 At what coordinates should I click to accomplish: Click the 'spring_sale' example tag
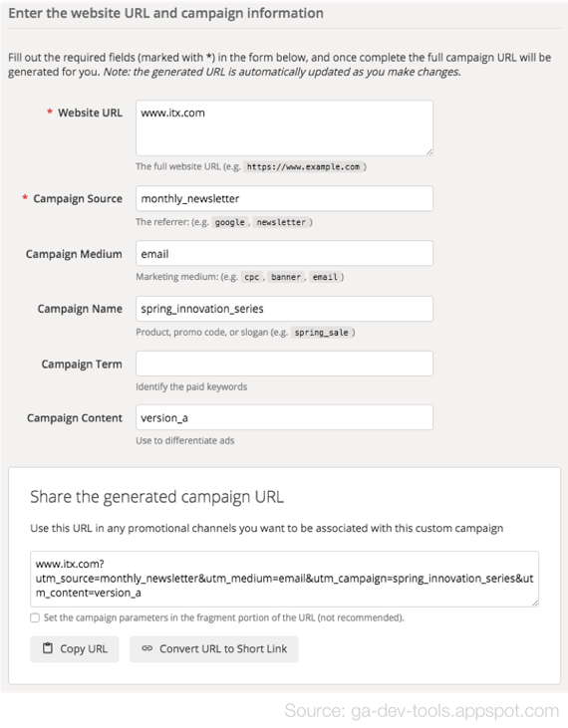point(322,332)
